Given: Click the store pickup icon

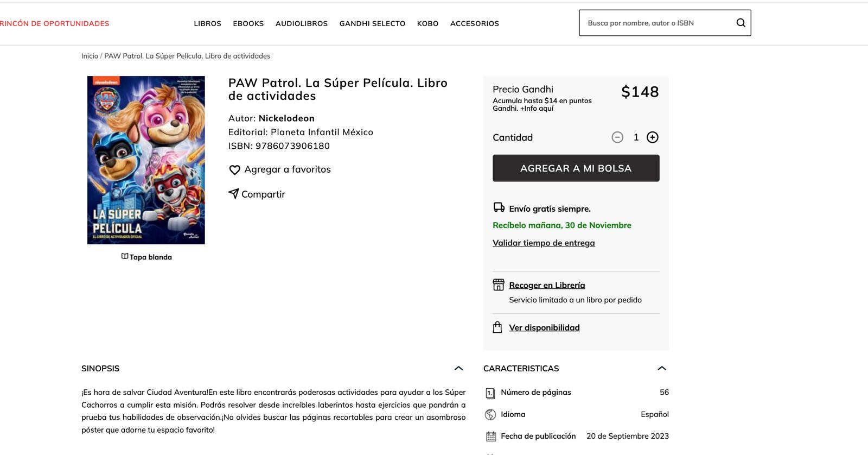Looking at the screenshot, I should 498,285.
